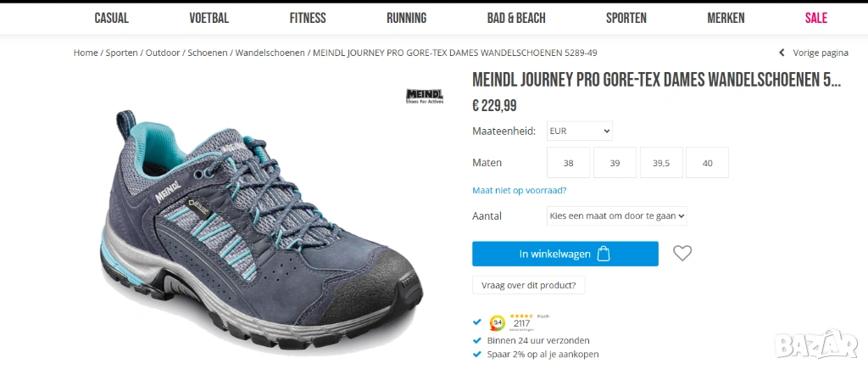Open the Maateenheid EUR dropdown
Image resolution: width=868 pixels, height=369 pixels.
[579, 131]
